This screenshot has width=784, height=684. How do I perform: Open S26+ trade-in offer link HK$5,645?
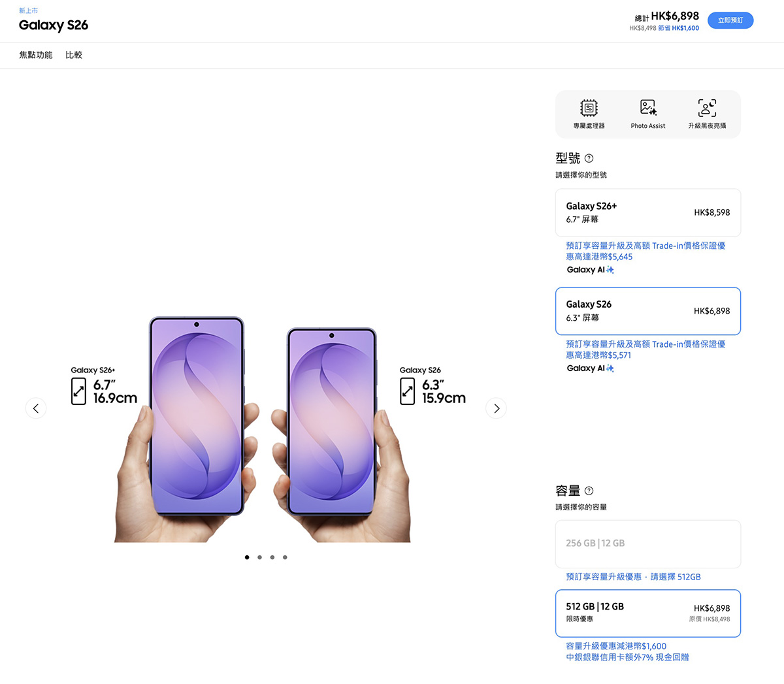coord(645,251)
